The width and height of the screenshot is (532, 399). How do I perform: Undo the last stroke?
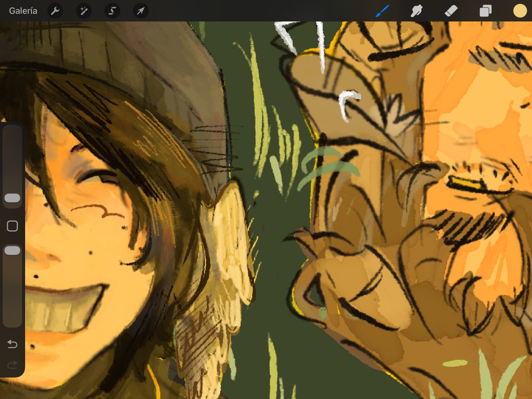pyautogui.click(x=12, y=344)
